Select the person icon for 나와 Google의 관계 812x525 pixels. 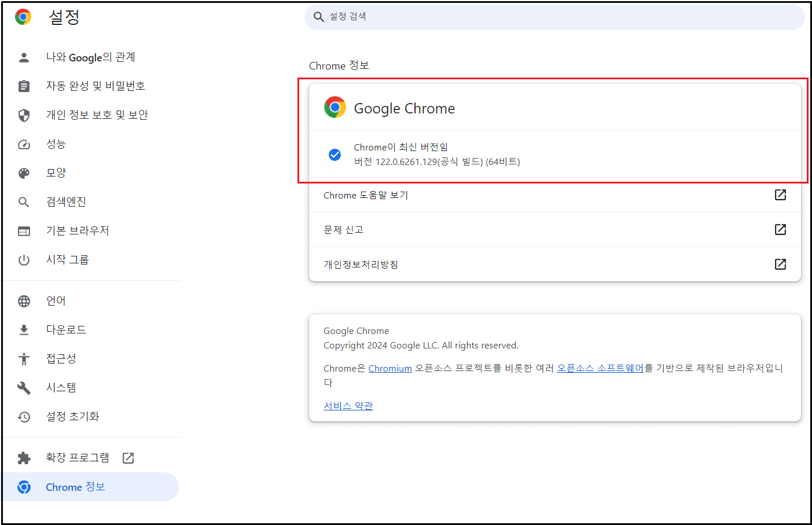point(24,57)
